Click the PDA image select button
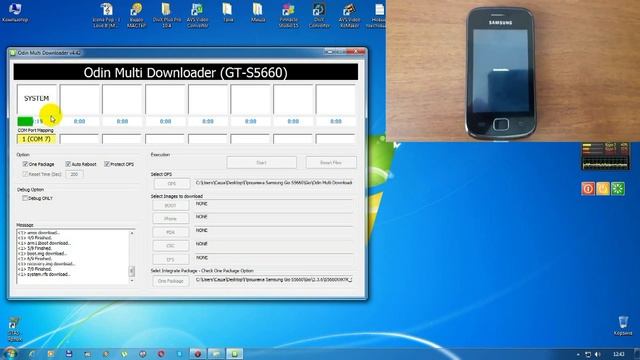The width and height of the screenshot is (640, 360). click(171, 232)
